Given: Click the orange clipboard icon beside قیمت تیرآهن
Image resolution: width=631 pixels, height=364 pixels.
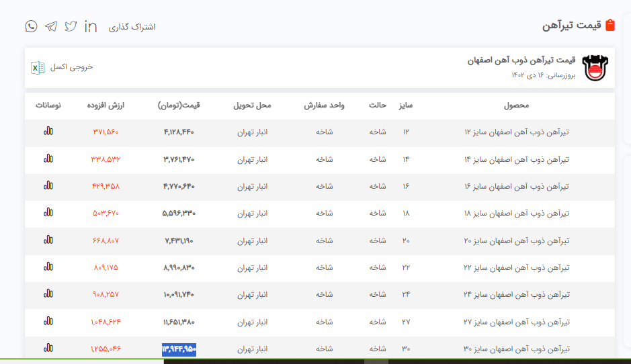Looking at the screenshot, I should tap(610, 26).
